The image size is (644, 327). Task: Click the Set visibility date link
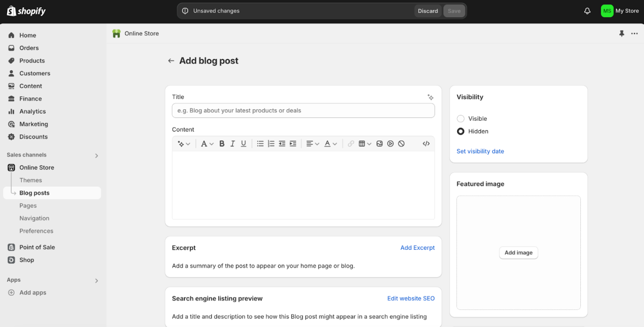coord(480,151)
